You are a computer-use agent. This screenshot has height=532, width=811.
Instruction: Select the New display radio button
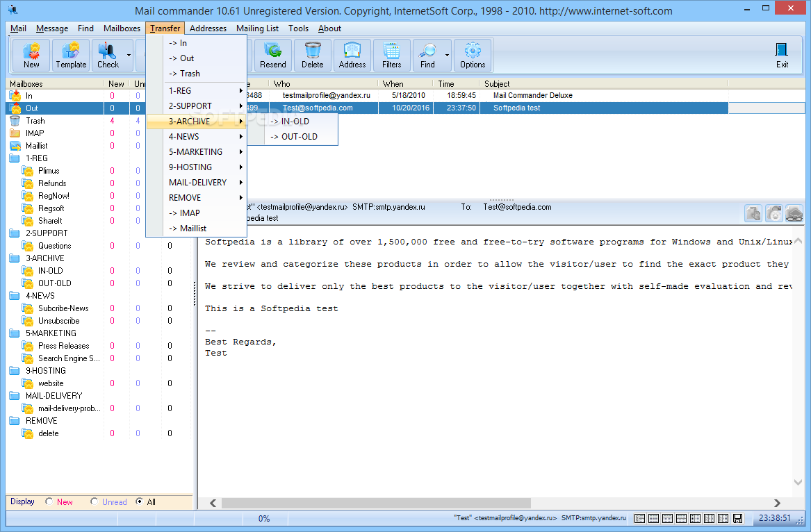tap(49, 501)
